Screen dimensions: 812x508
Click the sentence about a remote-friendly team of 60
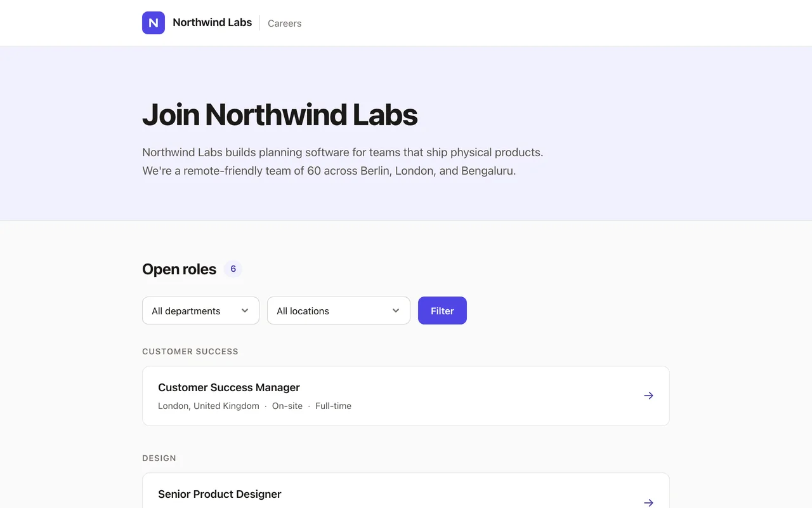tap(329, 171)
